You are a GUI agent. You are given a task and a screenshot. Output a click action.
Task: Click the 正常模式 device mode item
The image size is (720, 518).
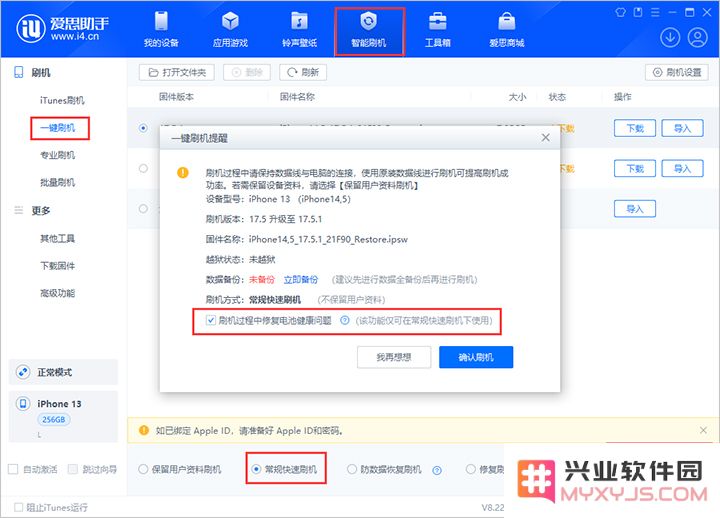[63, 372]
